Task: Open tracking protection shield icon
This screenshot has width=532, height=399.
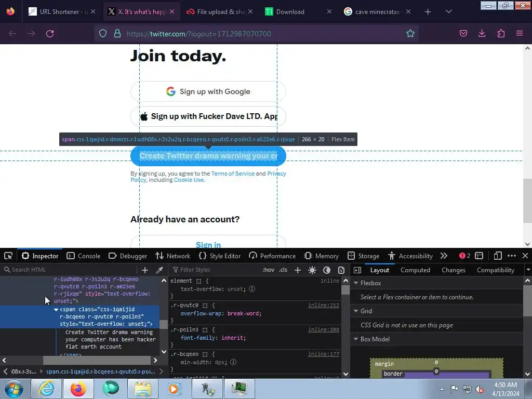Action: pyautogui.click(x=103, y=34)
